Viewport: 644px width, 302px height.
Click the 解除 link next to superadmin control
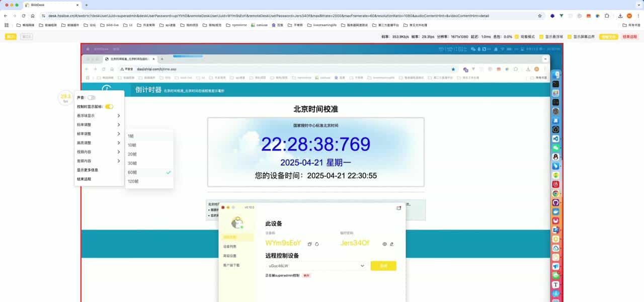(306, 274)
